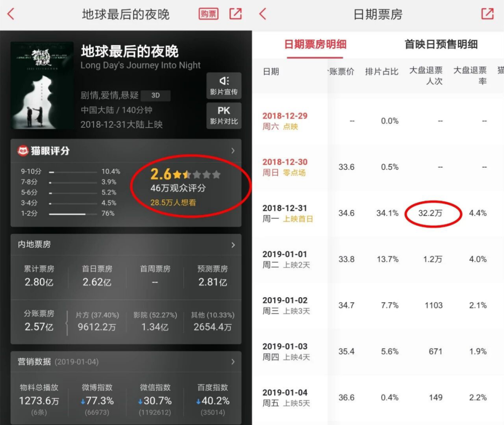
Task: Switch to 首映日预售明细 tab
Action: [x=441, y=45]
